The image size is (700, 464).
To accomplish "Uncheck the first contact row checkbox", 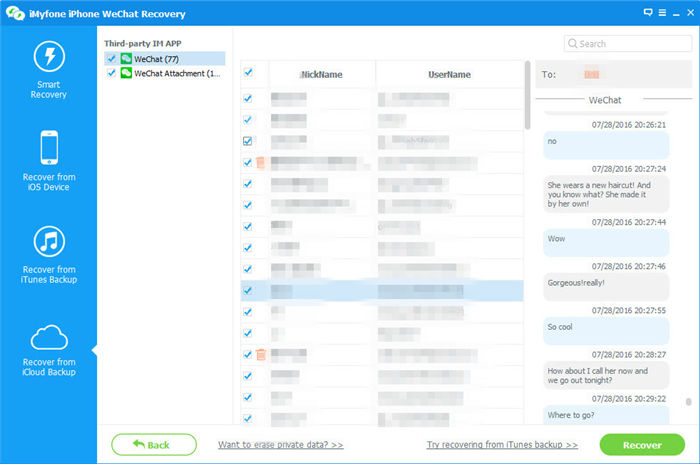I will click(x=247, y=98).
